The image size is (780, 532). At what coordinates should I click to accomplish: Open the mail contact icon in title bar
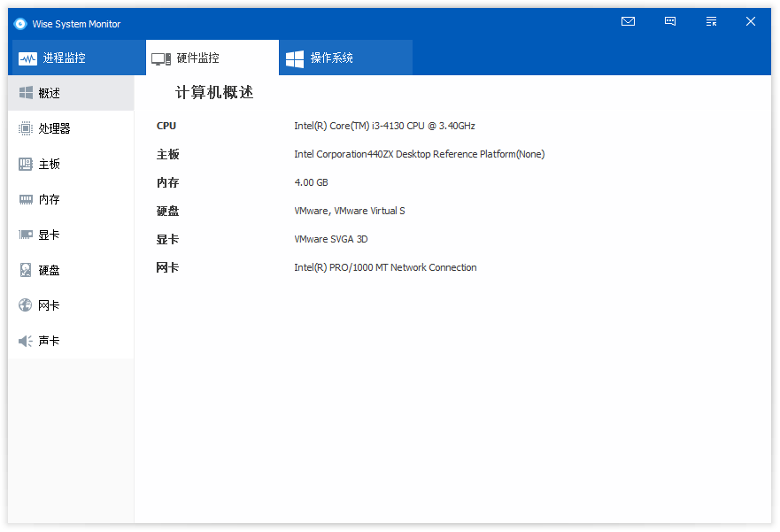point(628,21)
